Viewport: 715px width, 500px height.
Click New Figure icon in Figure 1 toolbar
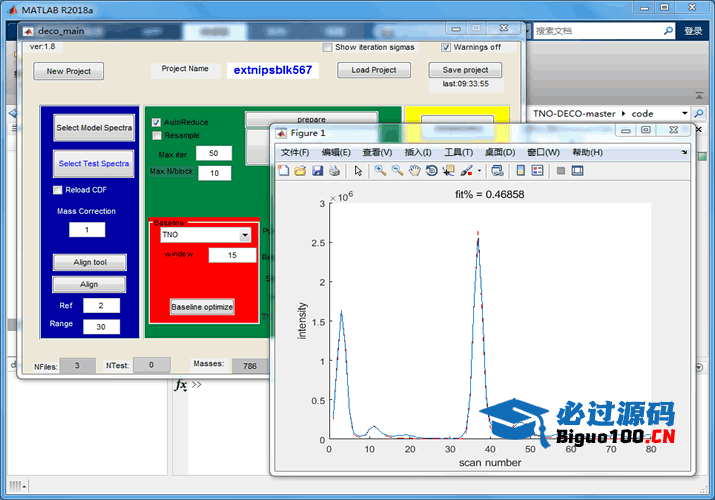(x=284, y=171)
